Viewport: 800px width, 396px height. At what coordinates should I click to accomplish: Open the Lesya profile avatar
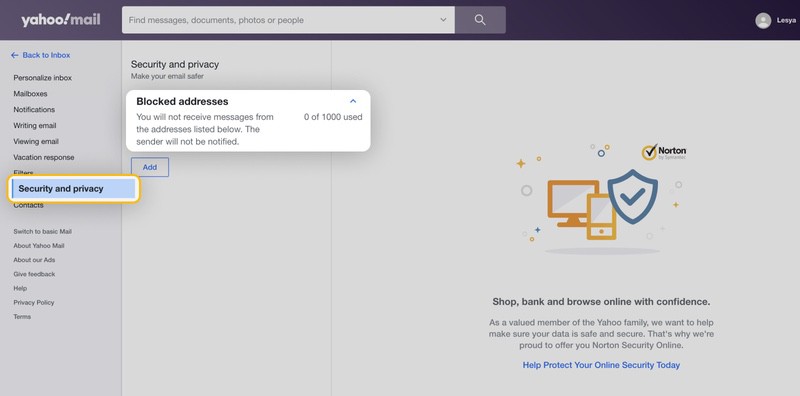click(x=763, y=20)
